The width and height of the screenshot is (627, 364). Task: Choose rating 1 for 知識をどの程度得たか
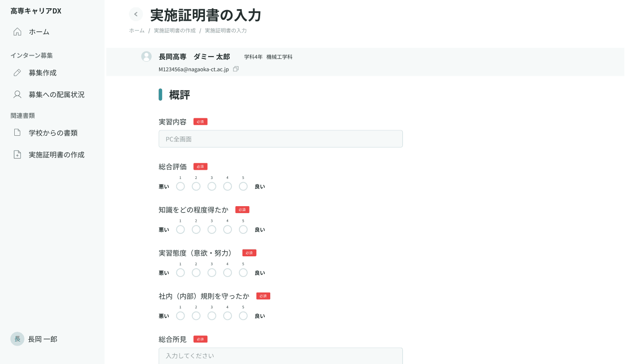click(180, 229)
